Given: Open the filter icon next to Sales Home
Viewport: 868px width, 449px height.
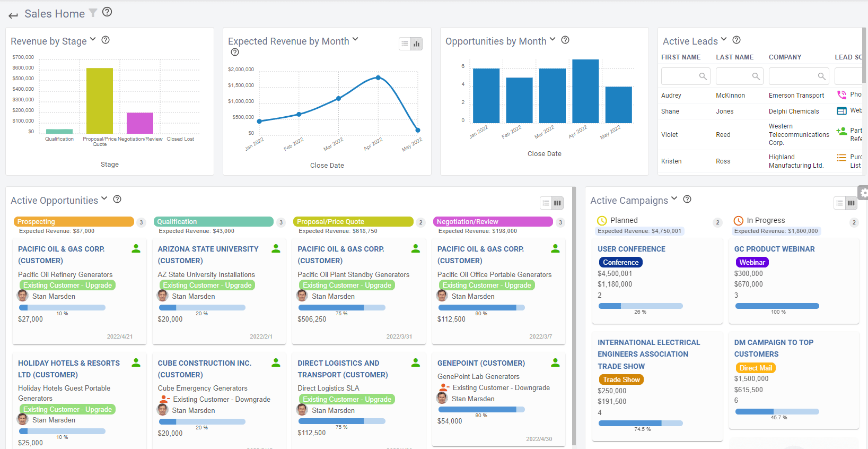Looking at the screenshot, I should tap(93, 13).
